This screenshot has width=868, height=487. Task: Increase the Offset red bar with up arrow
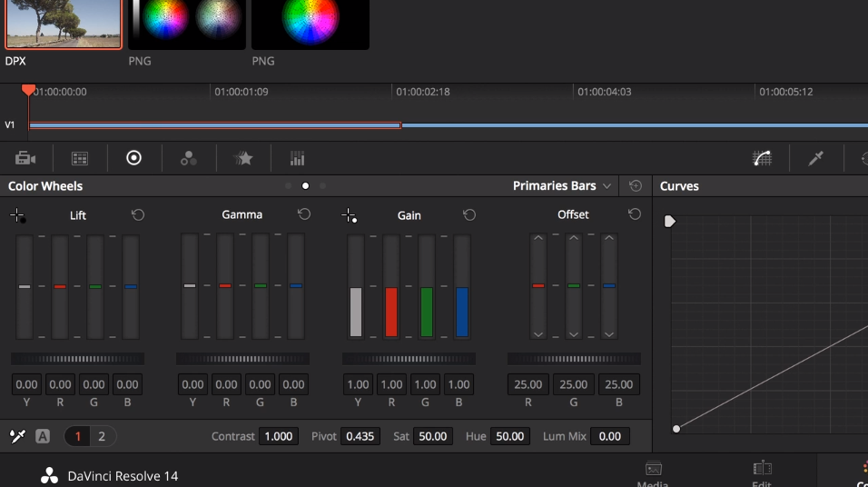point(538,238)
